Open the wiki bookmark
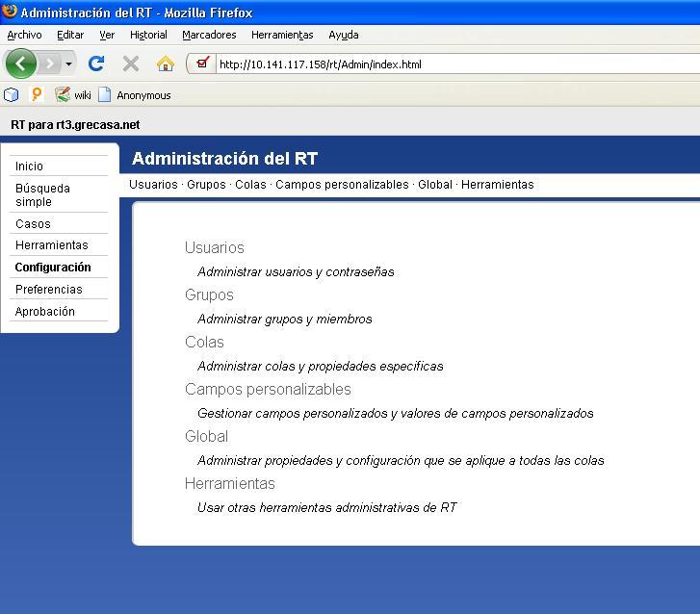Viewport: 700px width, 614px height. 73,94
